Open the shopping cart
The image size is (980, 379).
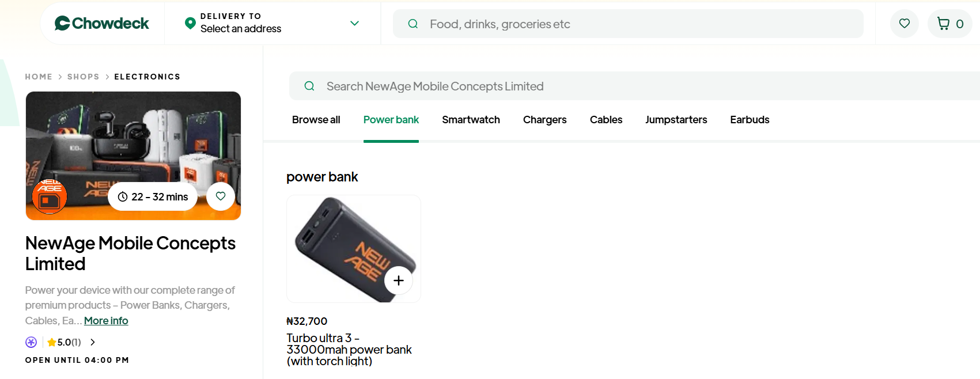(x=950, y=24)
